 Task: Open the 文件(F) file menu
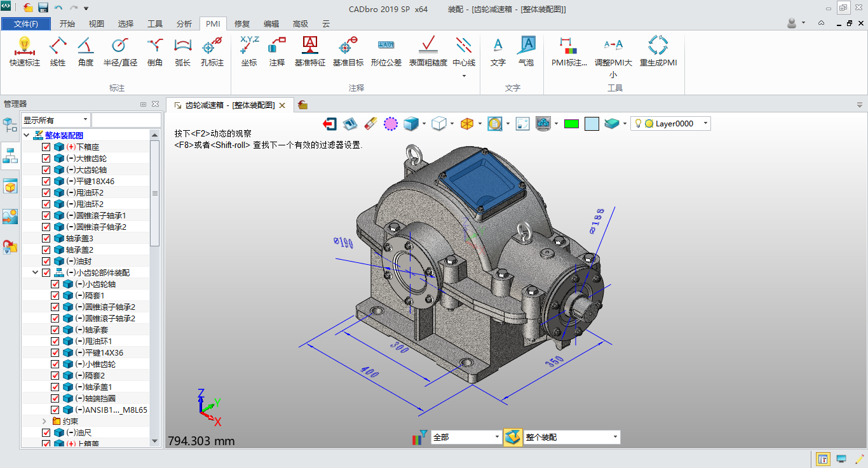[26, 24]
